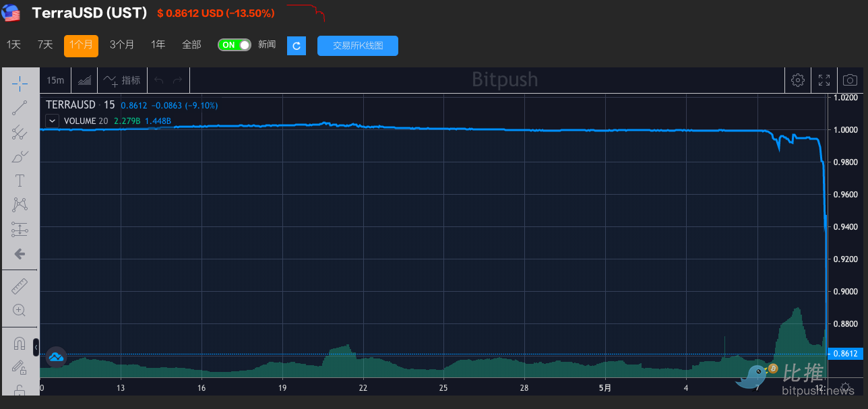Open time axis settings gear
Viewport: 868px width, 409px height.
coord(845,388)
